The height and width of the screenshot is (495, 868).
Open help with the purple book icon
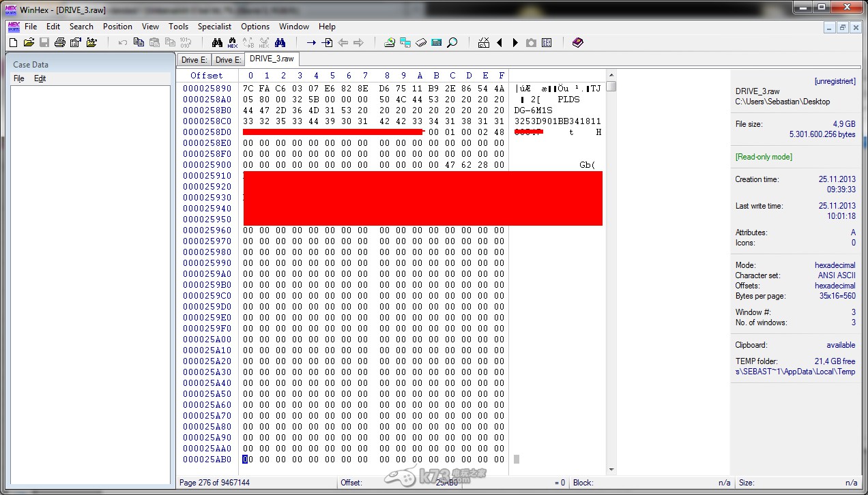click(578, 42)
